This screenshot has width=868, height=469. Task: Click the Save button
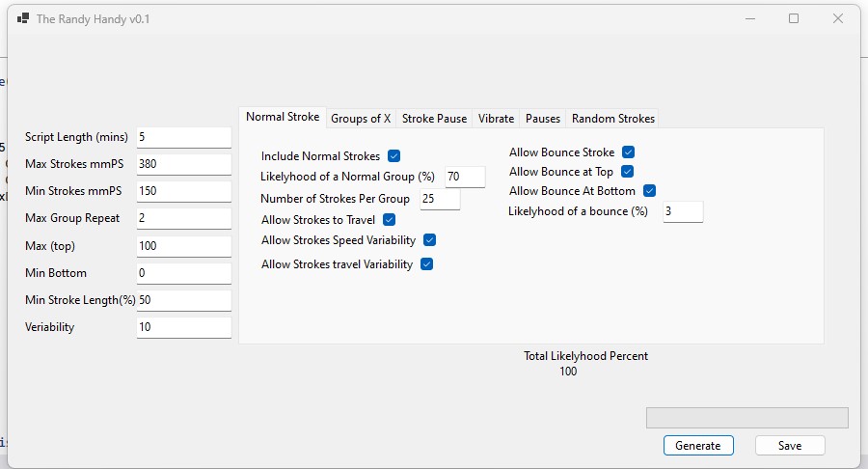pos(790,446)
